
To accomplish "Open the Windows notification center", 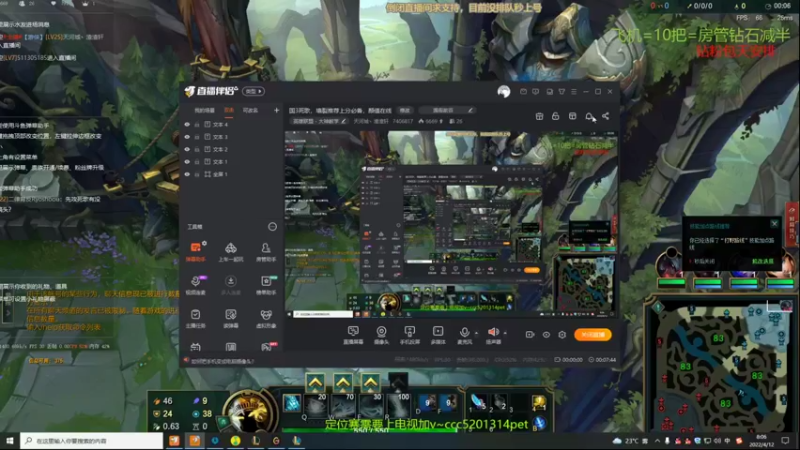I will point(785,441).
